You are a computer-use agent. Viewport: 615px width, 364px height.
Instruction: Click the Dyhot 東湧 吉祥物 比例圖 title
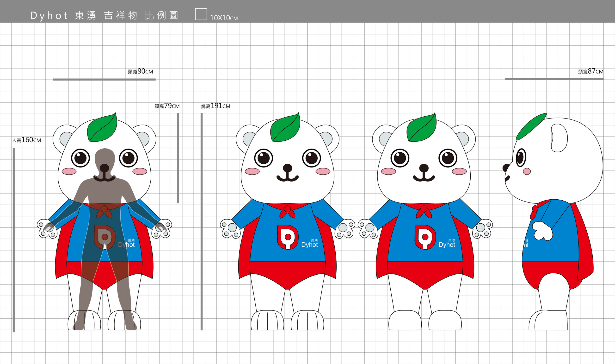click(104, 15)
